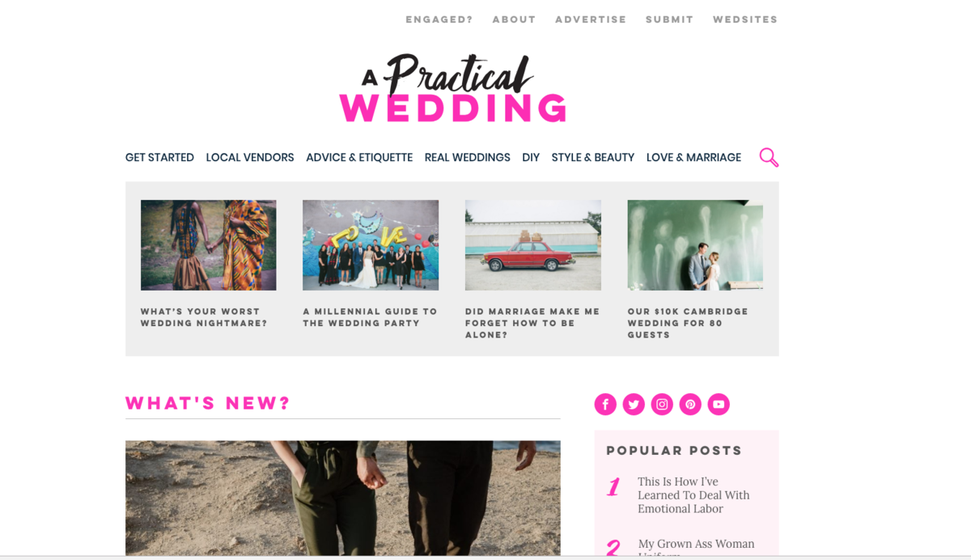
Task: Open the DIY navigation item
Action: 531,158
